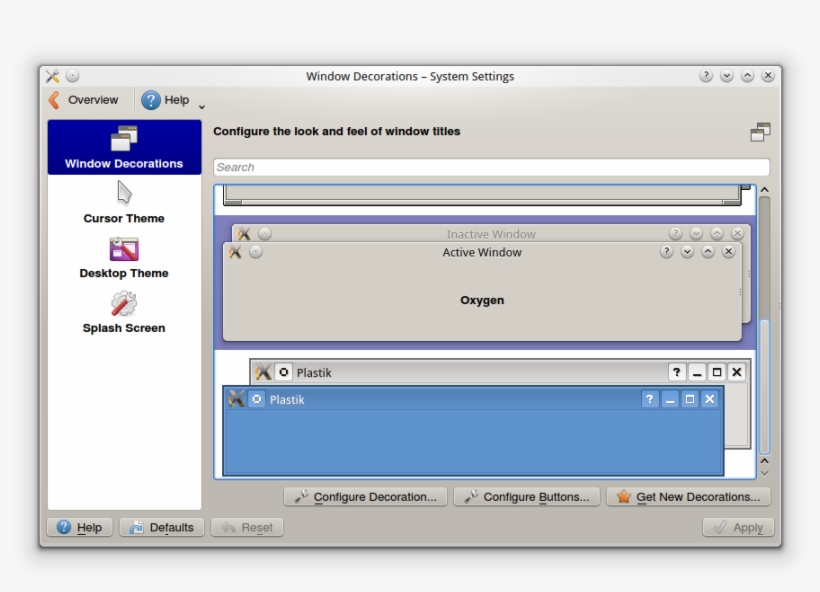Viewport: 820px width, 592px height.
Task: Select Cursor Theme in the sidebar
Action: coord(123,205)
